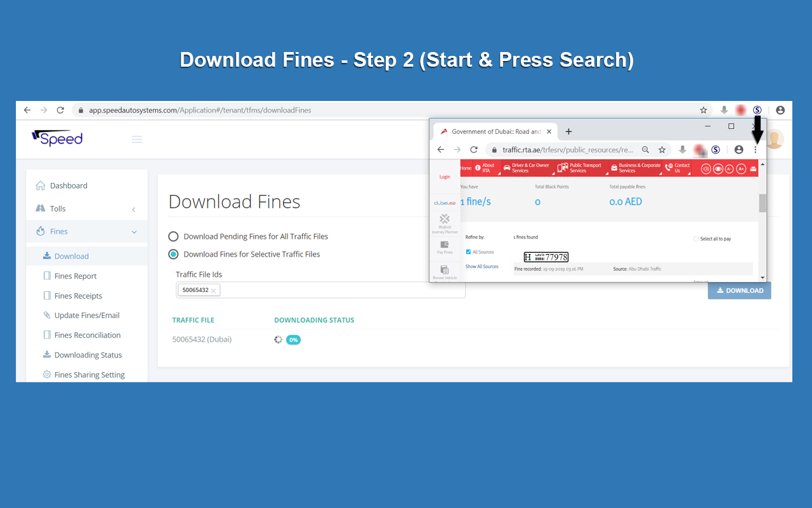Click the Fines Sharing Setting gear icon
This screenshot has height=508, width=812.
tap(46, 374)
